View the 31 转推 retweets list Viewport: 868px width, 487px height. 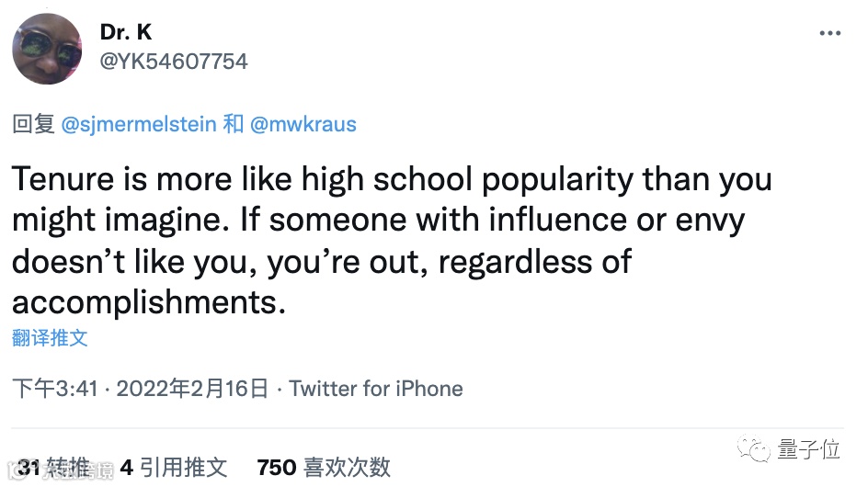[53, 468]
